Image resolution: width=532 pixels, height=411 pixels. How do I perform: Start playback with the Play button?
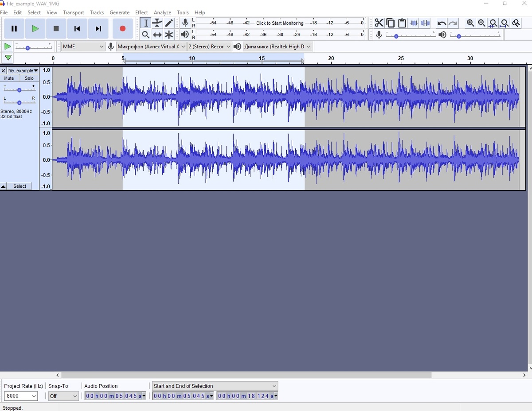[x=35, y=29]
